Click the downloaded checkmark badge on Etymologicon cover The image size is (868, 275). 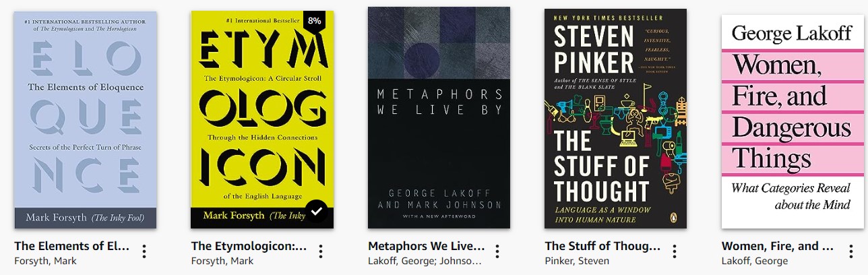click(317, 211)
